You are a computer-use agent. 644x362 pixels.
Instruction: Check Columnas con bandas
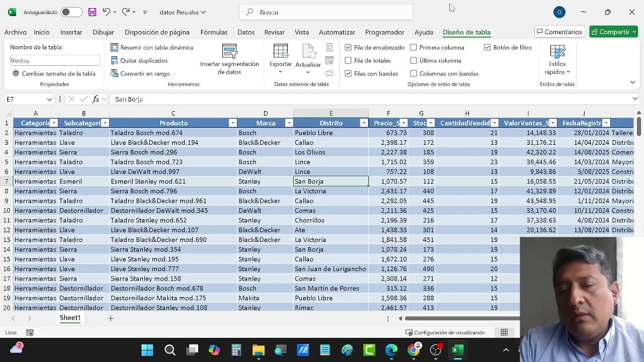point(414,73)
